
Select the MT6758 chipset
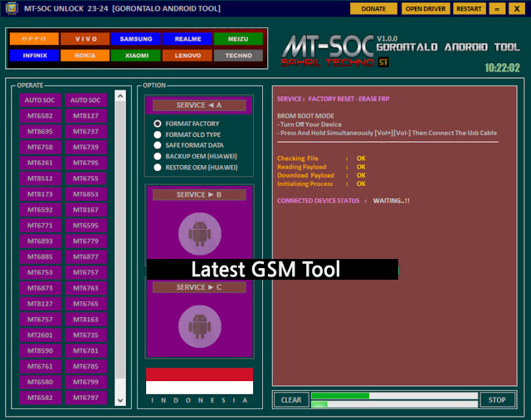click(x=40, y=147)
